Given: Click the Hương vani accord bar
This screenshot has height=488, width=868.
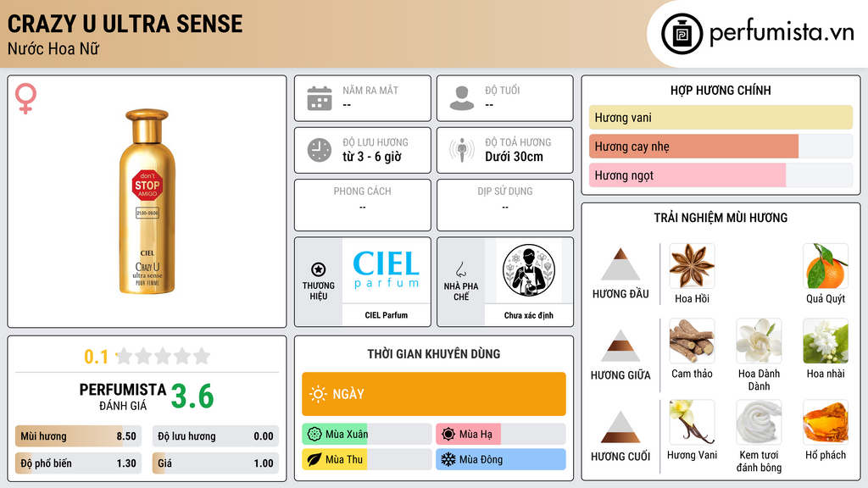Looking at the screenshot, I should pyautogui.click(x=721, y=117).
